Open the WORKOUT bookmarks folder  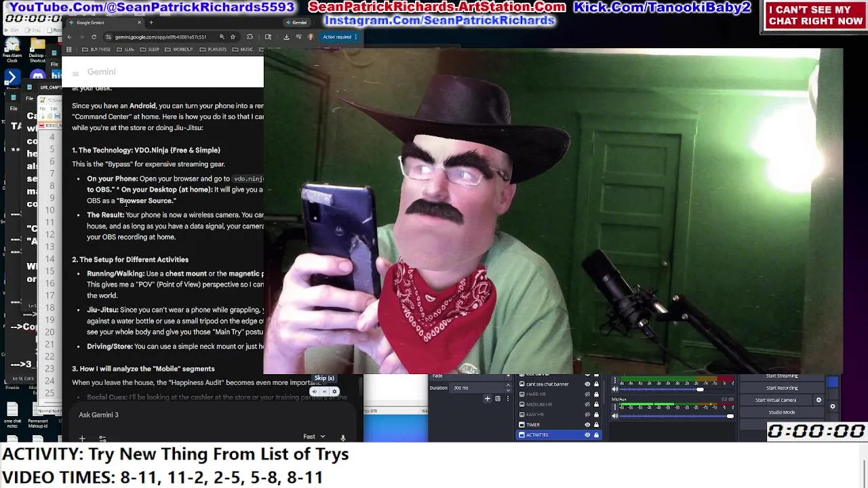pos(179,49)
